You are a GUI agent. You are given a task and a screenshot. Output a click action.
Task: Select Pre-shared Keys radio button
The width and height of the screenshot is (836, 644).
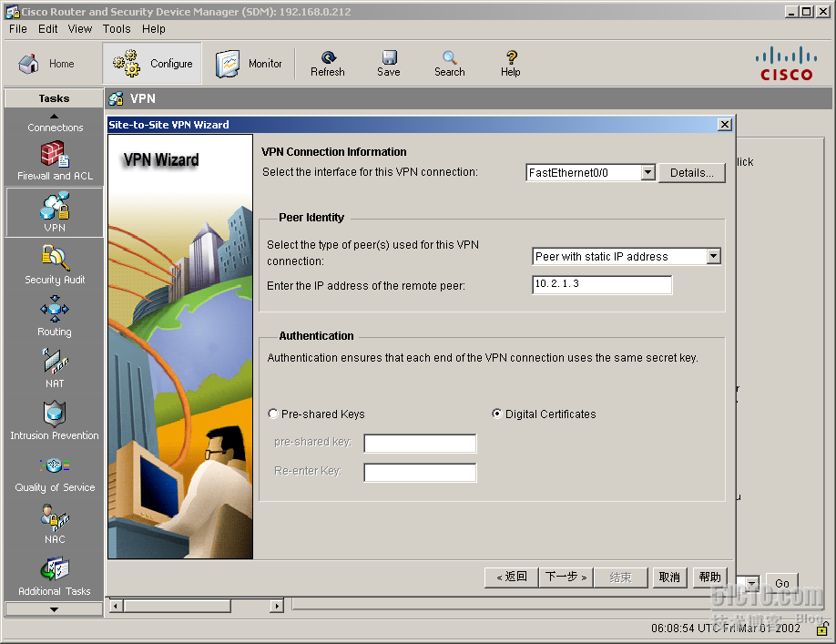273,414
